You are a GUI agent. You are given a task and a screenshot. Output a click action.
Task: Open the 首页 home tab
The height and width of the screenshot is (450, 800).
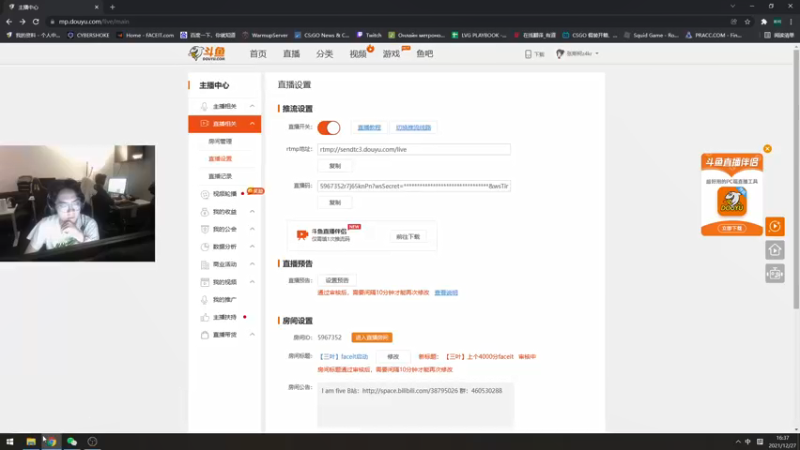[258, 54]
